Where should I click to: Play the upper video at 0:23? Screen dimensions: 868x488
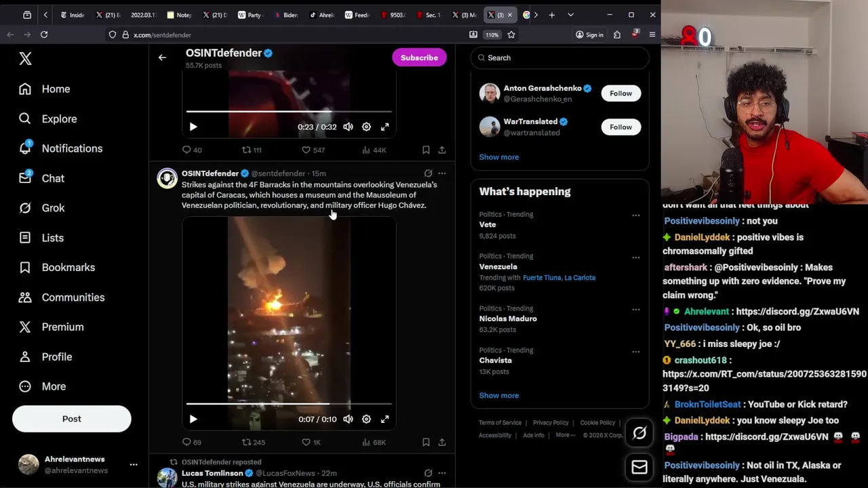pos(193,127)
